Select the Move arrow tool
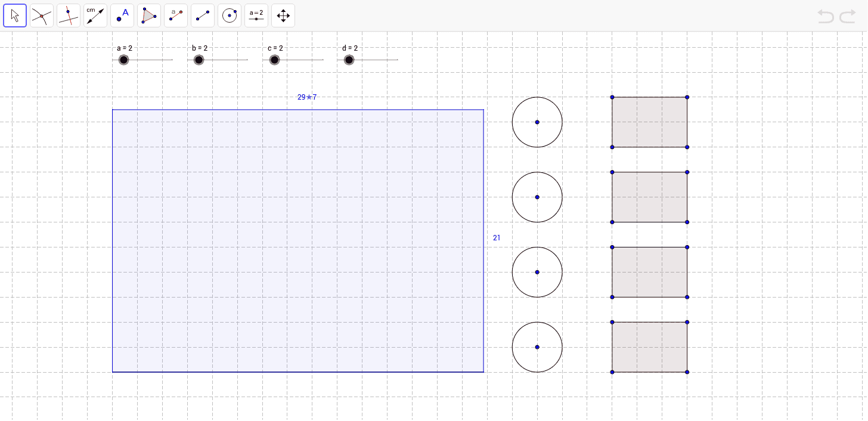Image resolution: width=868 pixels, height=421 pixels. pos(15,16)
